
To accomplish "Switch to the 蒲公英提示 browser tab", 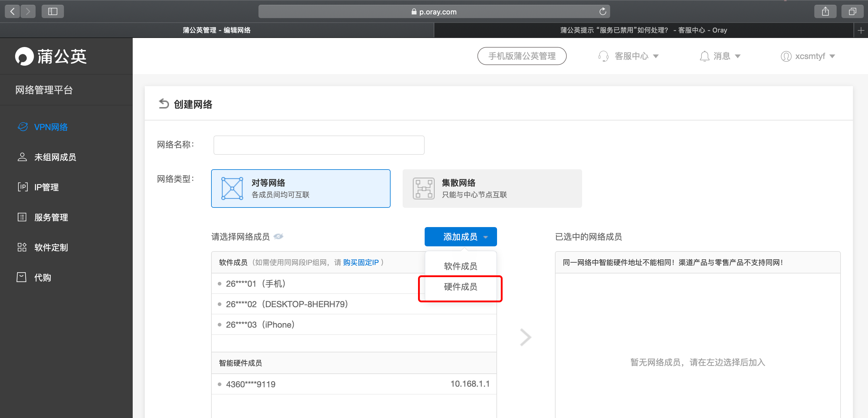I will (x=643, y=30).
